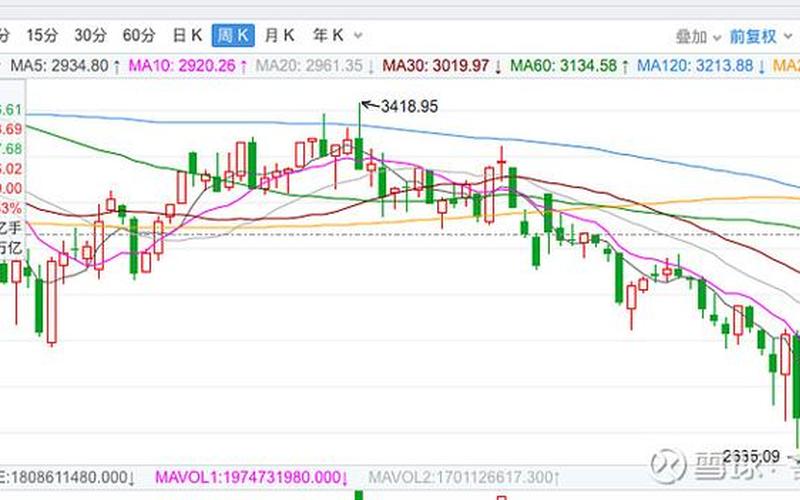This screenshot has height=500, width=800.
Task: Select the 月K monthly candlestick tab
Action: (280, 35)
